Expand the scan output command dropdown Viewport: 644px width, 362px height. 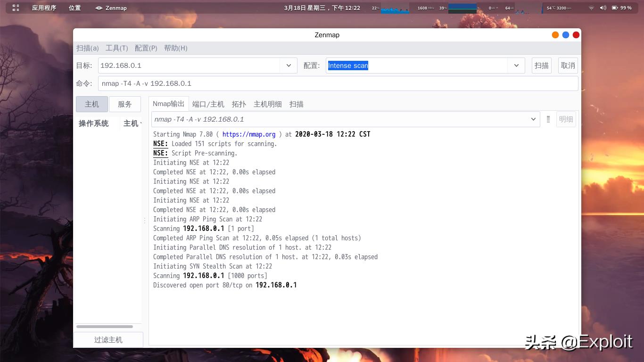pyautogui.click(x=533, y=119)
